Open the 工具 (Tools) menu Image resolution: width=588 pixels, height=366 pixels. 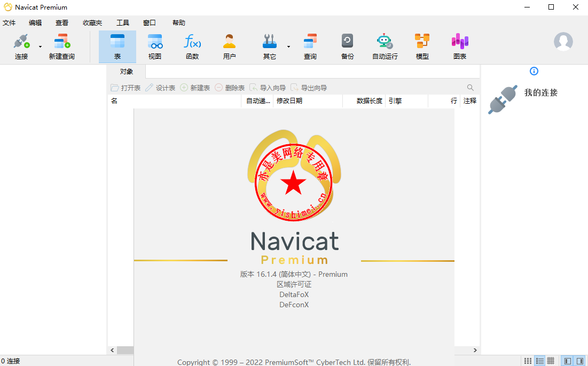point(123,23)
